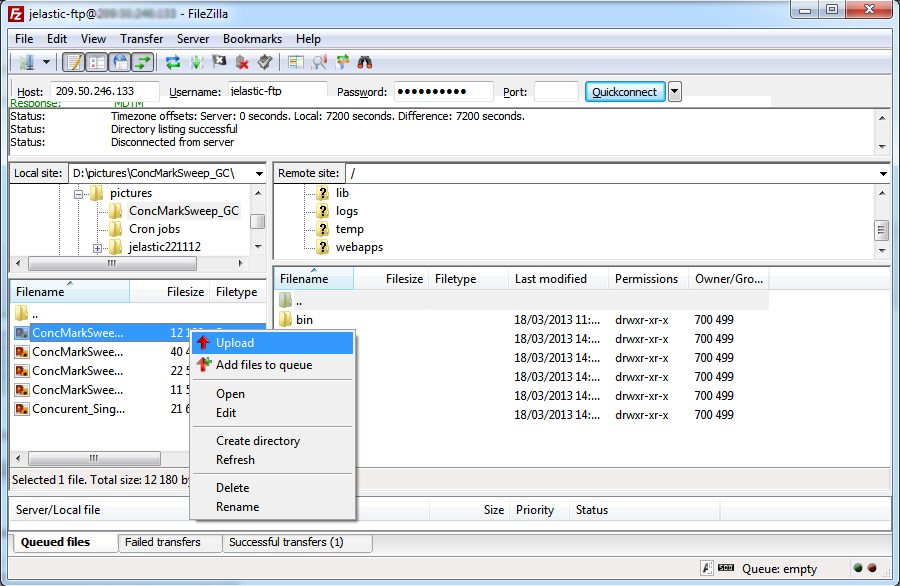The image size is (900, 586).
Task: Select the lib folder in remote tree
Action: point(342,193)
